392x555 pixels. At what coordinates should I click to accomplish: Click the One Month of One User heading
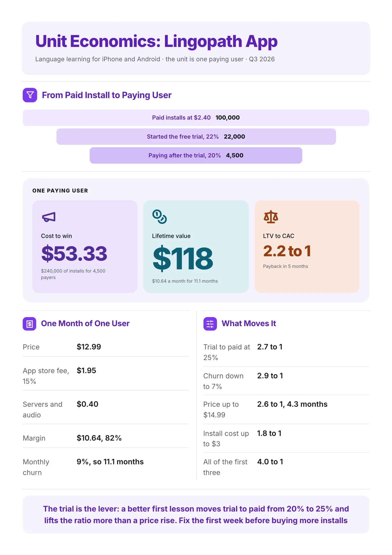(85, 324)
